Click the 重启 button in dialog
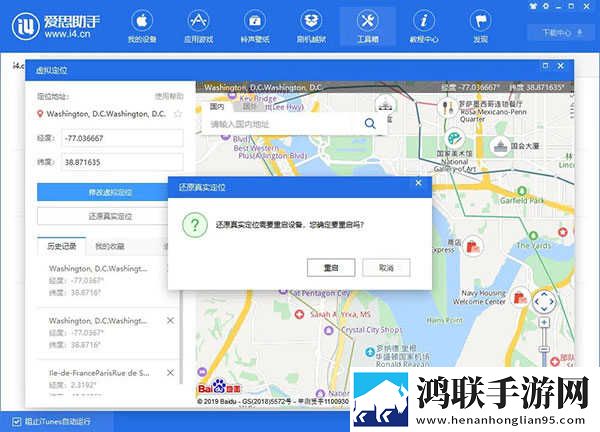The image size is (600, 432). tap(331, 267)
